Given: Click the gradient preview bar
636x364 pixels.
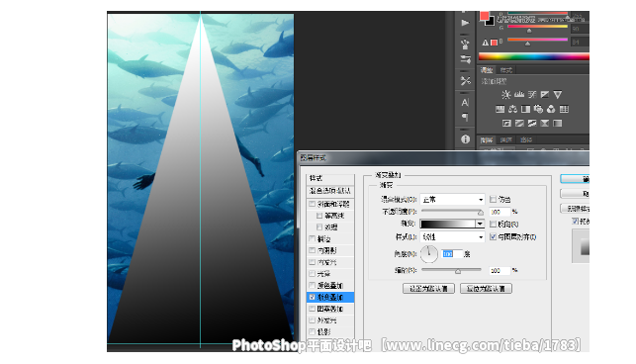Looking at the screenshot, I should (447, 224).
